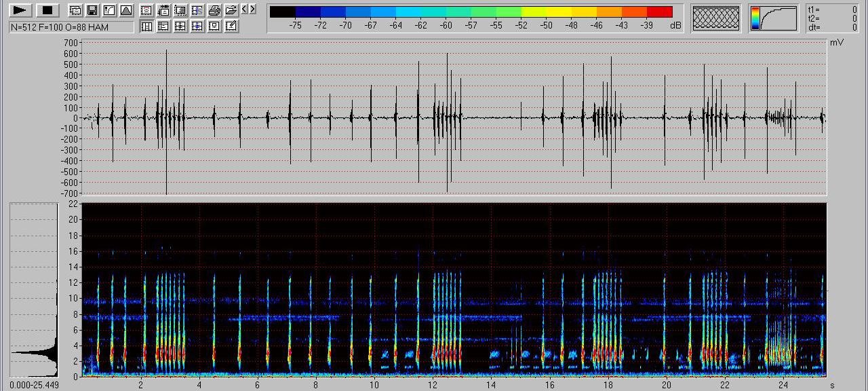
Task: Click the dotted-border shaded rectangle icon
Action: click(180, 10)
